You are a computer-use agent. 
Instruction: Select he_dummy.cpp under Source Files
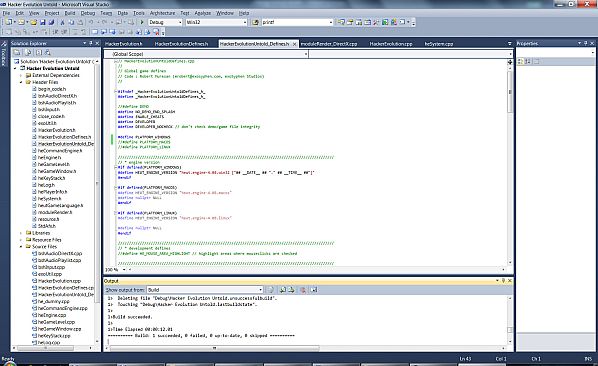coord(53,302)
